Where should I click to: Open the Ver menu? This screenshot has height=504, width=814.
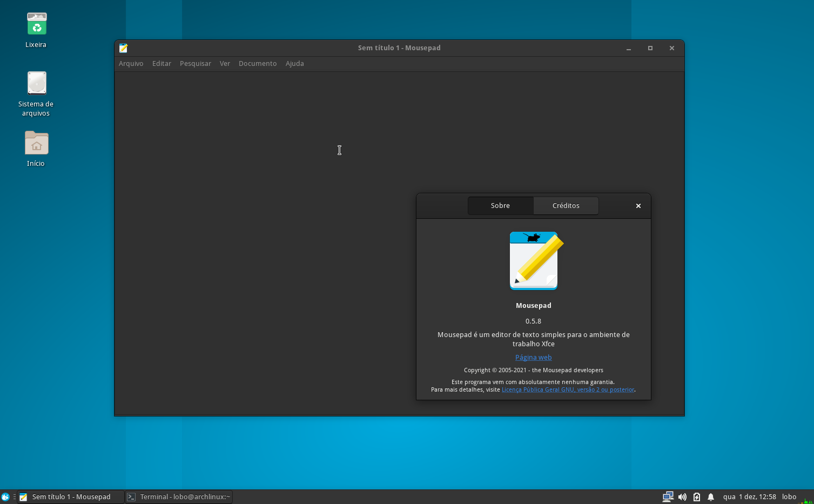coord(225,63)
